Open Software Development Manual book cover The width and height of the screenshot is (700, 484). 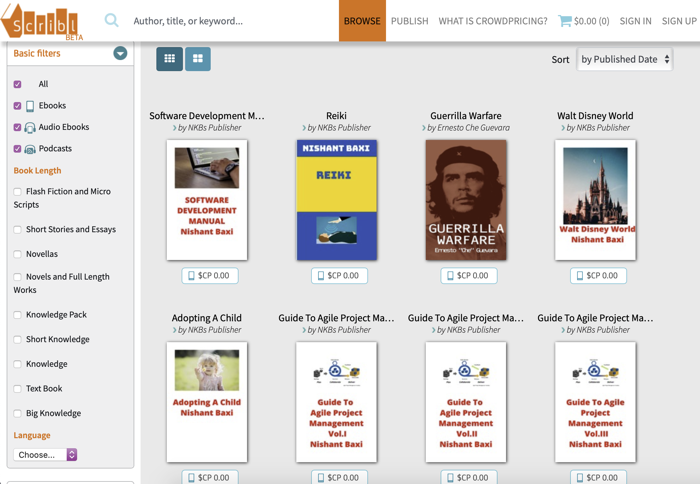pos(207,200)
